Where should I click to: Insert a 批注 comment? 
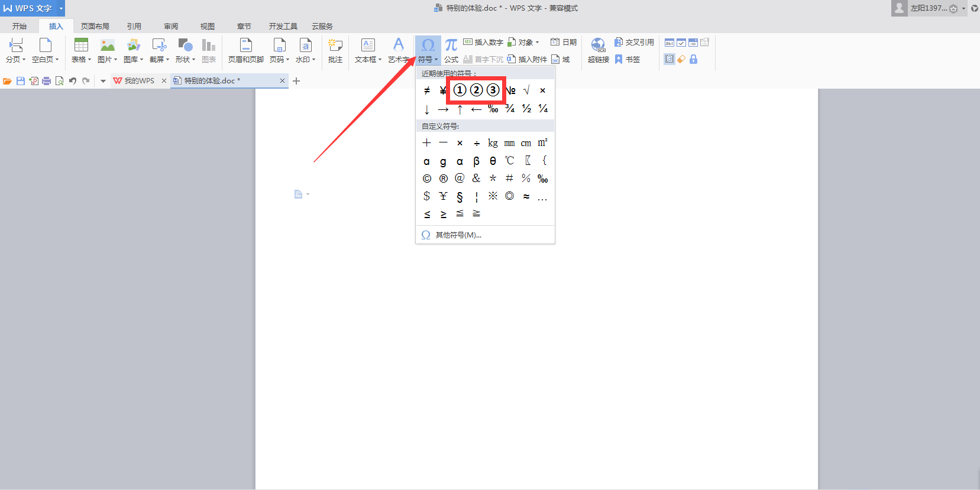pyautogui.click(x=335, y=50)
